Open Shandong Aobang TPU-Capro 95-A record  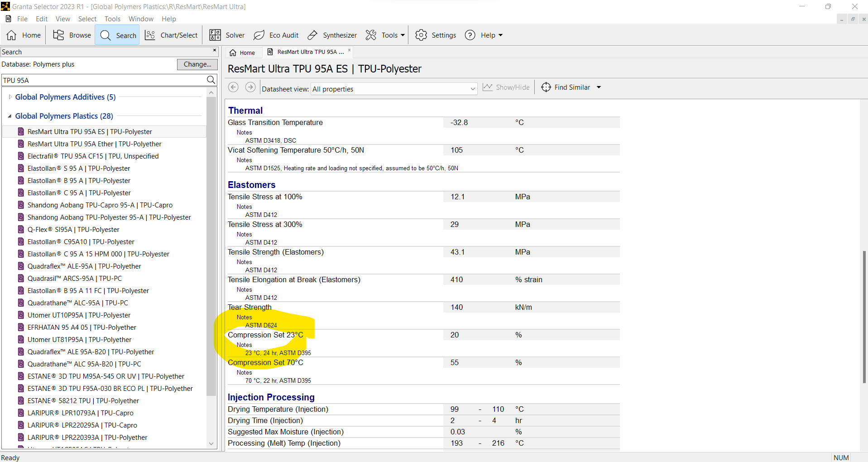click(x=100, y=205)
